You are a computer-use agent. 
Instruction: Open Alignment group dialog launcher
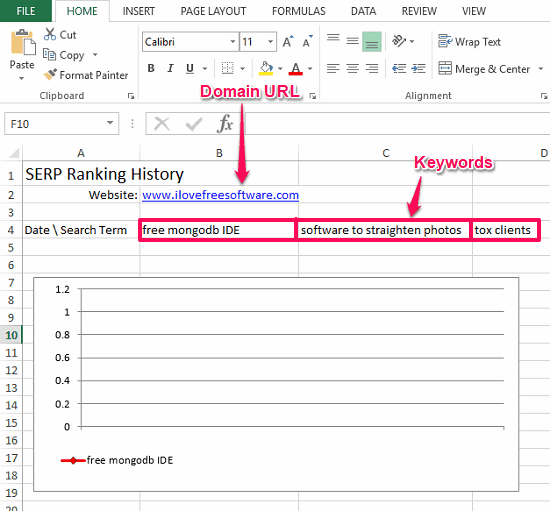(x=544, y=96)
